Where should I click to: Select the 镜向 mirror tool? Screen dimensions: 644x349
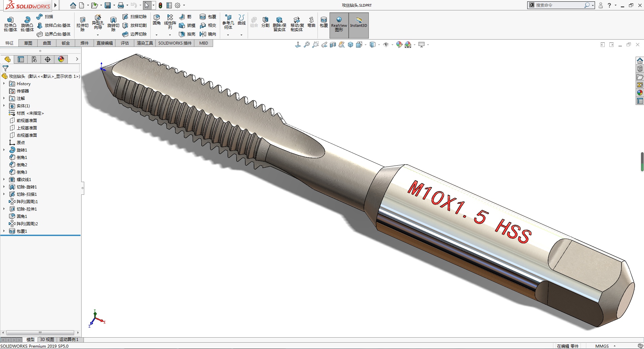tap(208, 34)
